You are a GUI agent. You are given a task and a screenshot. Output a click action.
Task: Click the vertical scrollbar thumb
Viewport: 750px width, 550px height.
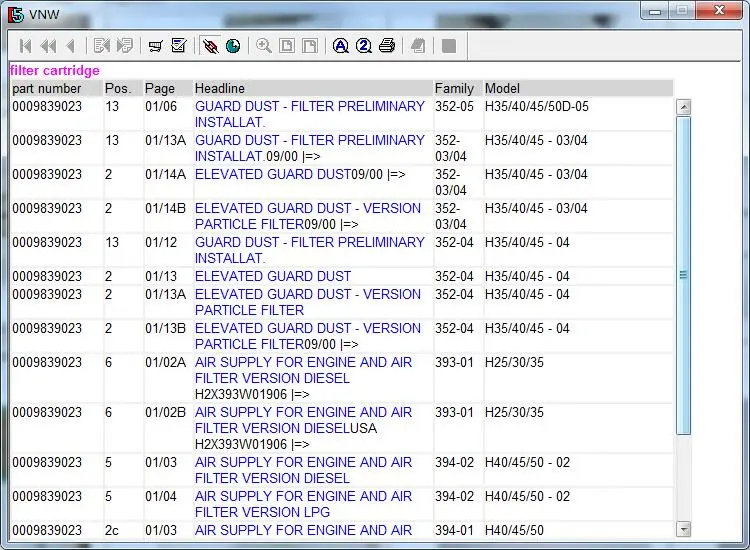coord(684,275)
